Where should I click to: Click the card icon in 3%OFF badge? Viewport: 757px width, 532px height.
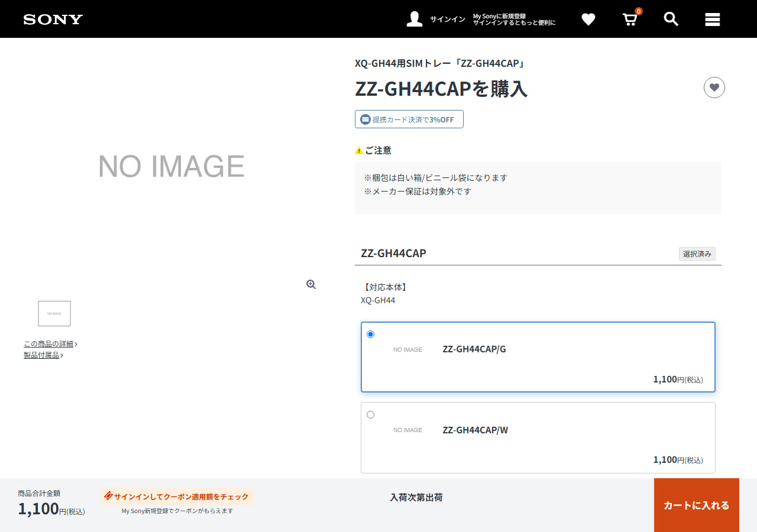365,119
